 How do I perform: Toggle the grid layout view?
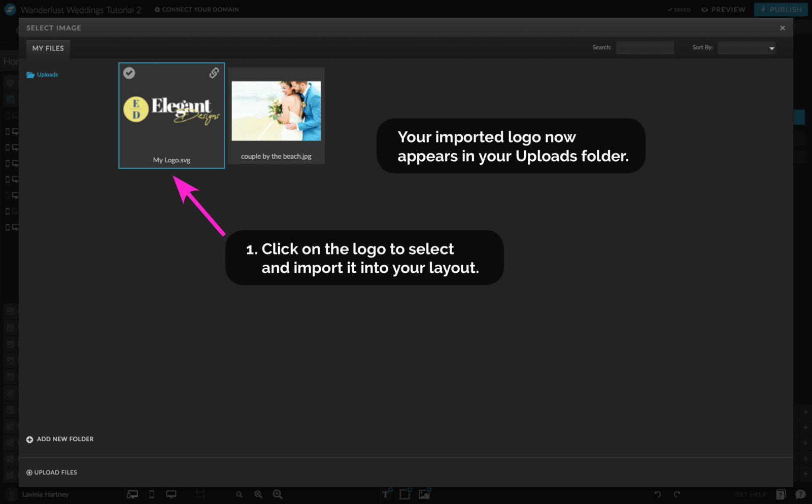(x=200, y=494)
